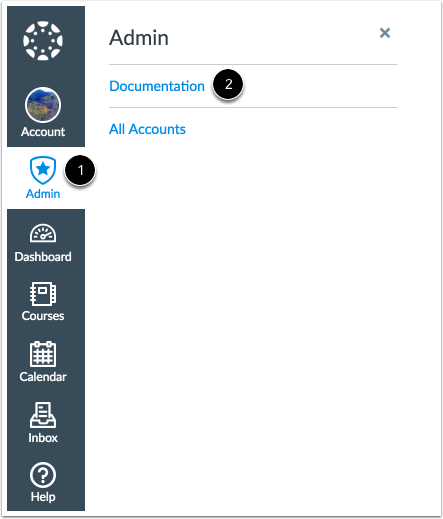Click the Account text label
Screen dimensions: 443x519
[43, 132]
